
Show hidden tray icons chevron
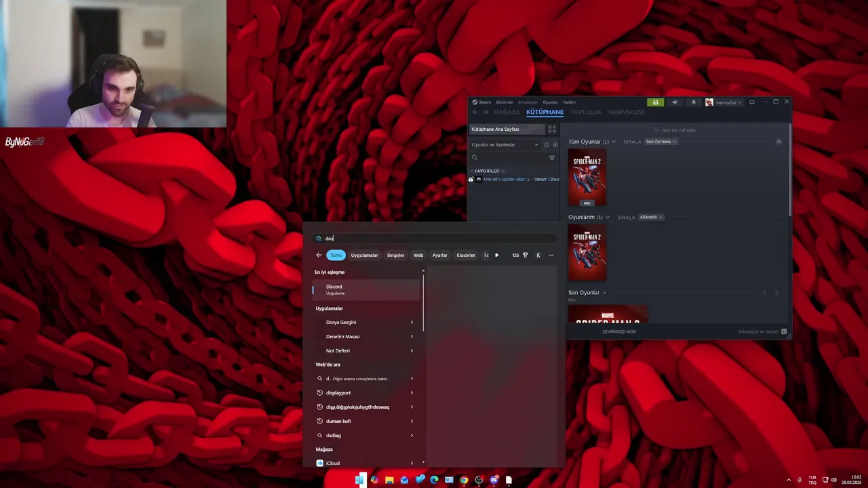(x=789, y=480)
